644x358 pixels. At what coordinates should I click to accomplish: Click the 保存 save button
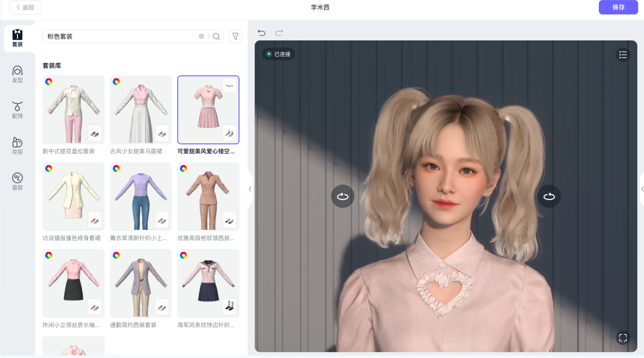point(618,7)
